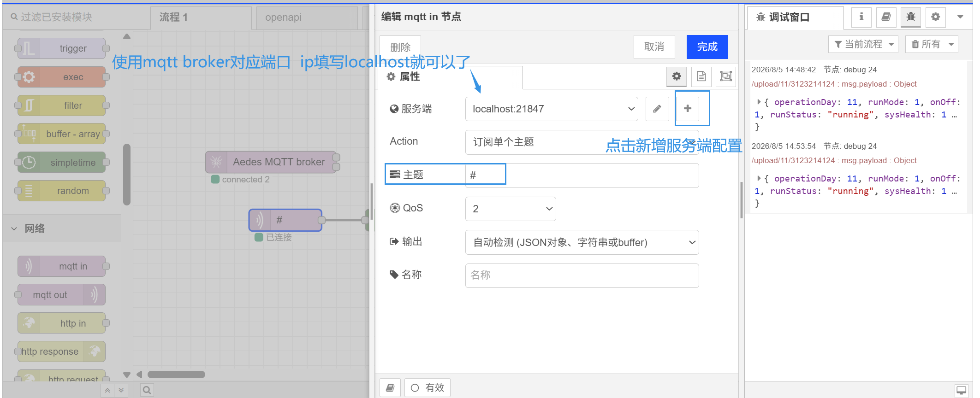Screen dimensions: 980x398
Task: Select the mqtt in palette node
Action: [x=62, y=266]
